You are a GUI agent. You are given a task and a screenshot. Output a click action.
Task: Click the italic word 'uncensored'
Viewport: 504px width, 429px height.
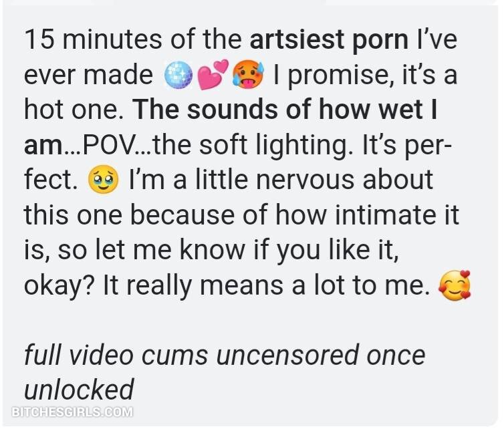click(287, 356)
